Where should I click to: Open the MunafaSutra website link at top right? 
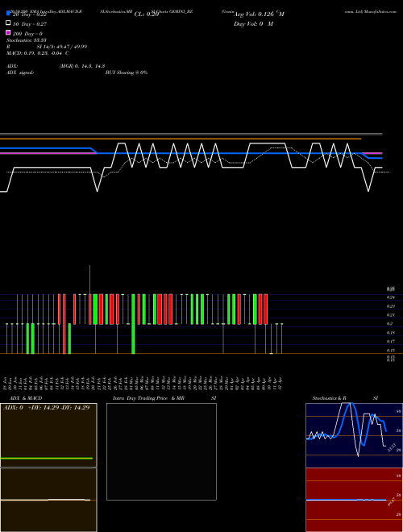(x=371, y=11)
